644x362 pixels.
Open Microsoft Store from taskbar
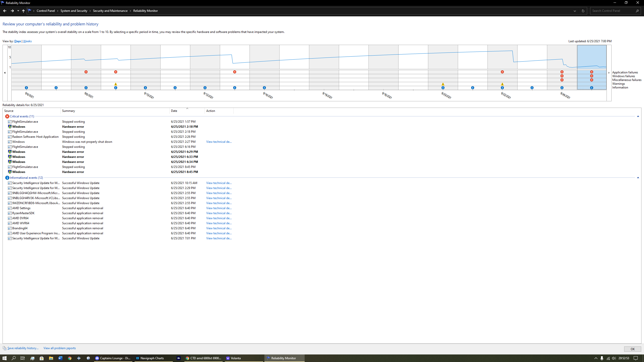click(x=42, y=358)
